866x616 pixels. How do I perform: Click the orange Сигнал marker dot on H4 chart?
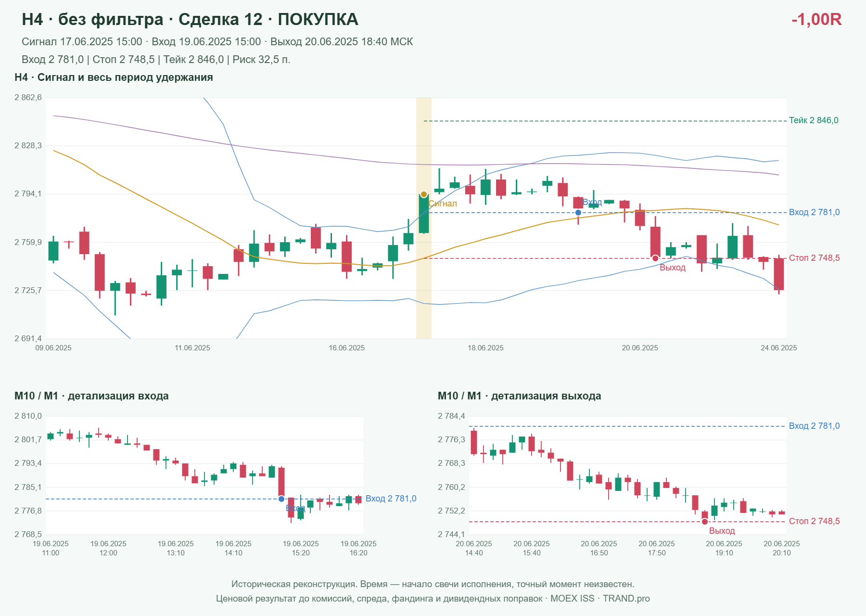(423, 194)
